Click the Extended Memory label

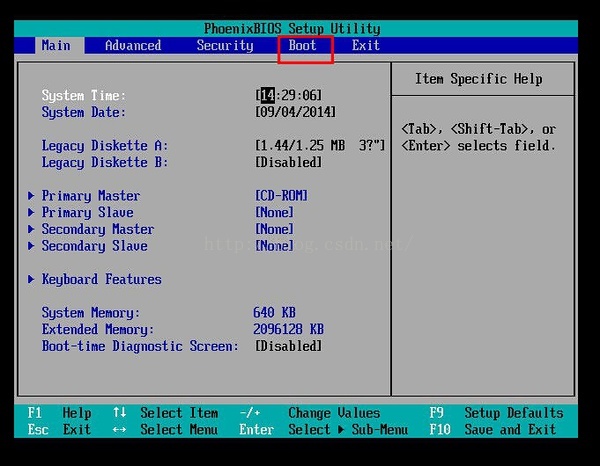click(x=98, y=329)
